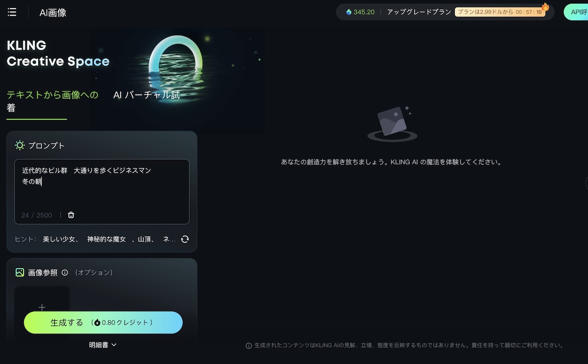Click the image icon beside 画像参照

point(20,272)
